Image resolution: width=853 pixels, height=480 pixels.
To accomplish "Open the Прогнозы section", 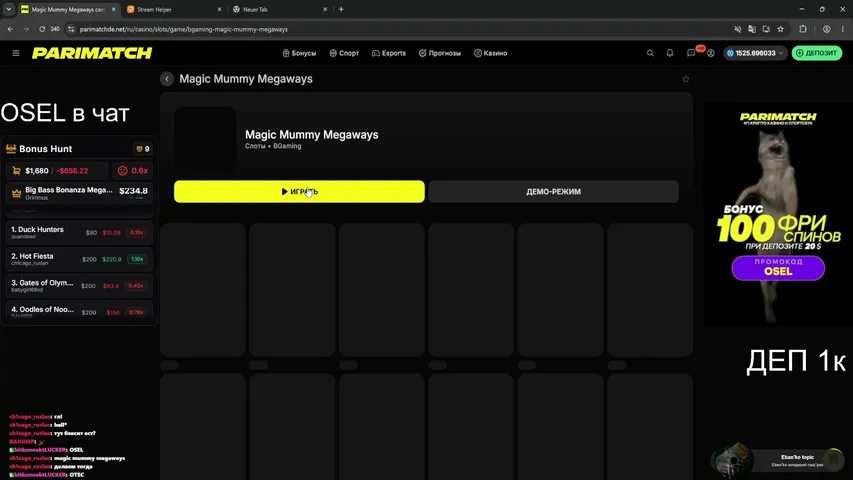I will 440,53.
